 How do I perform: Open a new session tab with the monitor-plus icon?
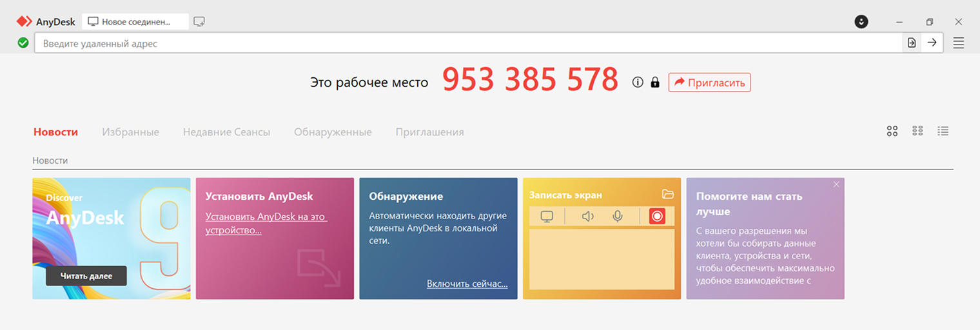[199, 21]
